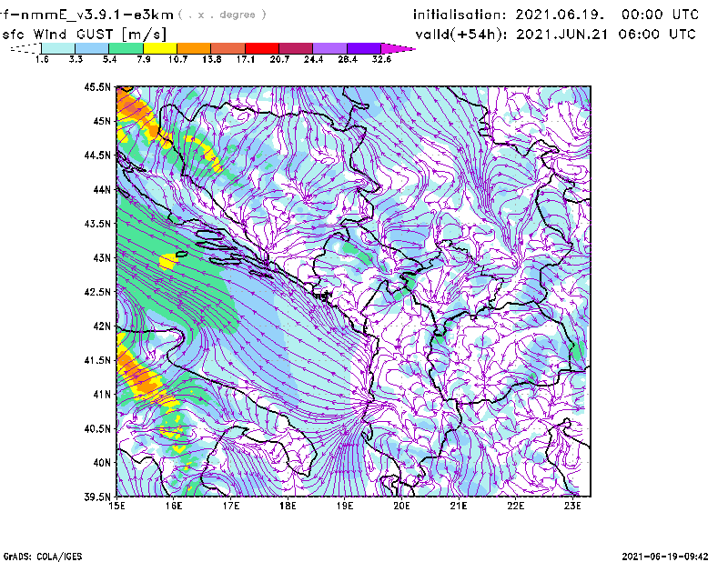The image size is (728, 562).
Task: Click the 43.5N latitude label
Action: pyautogui.click(x=97, y=224)
